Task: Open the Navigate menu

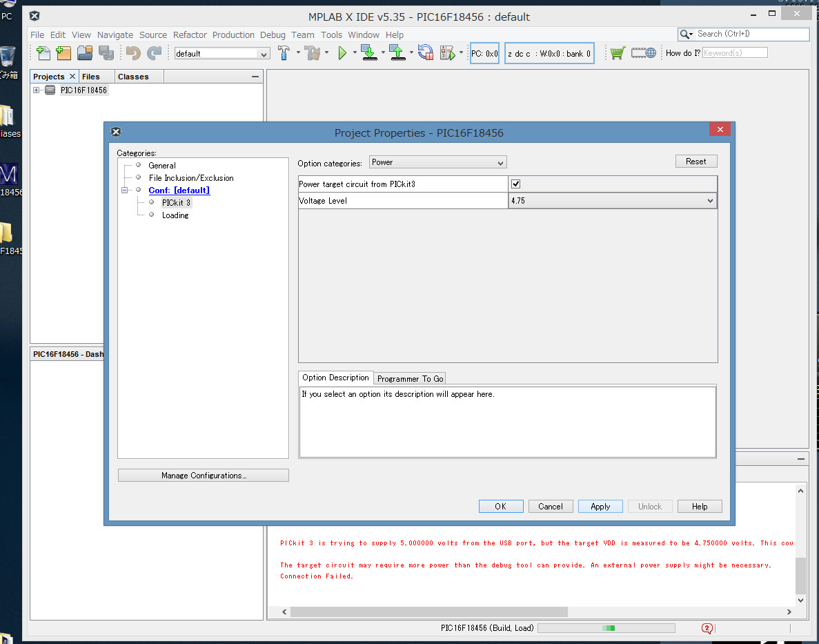Action: 115,35
